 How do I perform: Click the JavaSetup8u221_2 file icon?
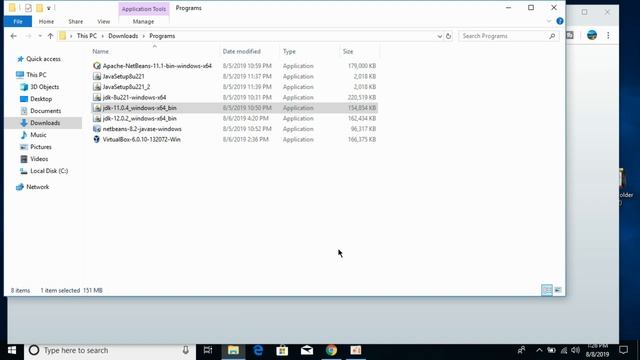tap(97, 87)
